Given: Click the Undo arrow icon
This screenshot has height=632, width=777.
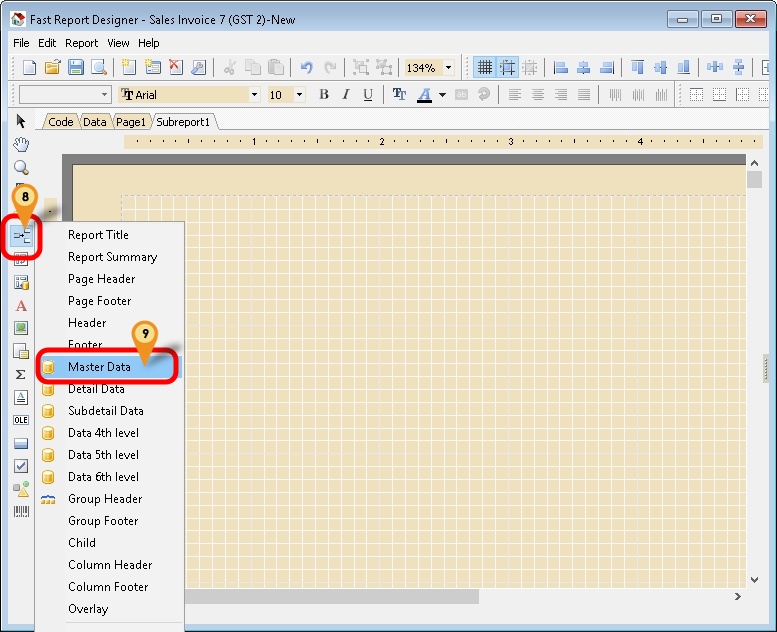Looking at the screenshot, I should (x=307, y=68).
